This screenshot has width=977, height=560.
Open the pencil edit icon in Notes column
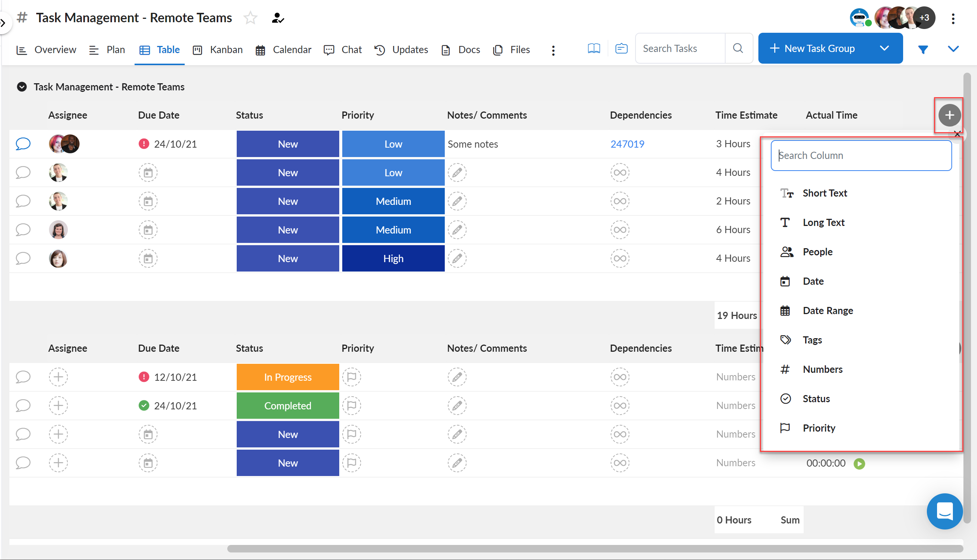click(457, 173)
